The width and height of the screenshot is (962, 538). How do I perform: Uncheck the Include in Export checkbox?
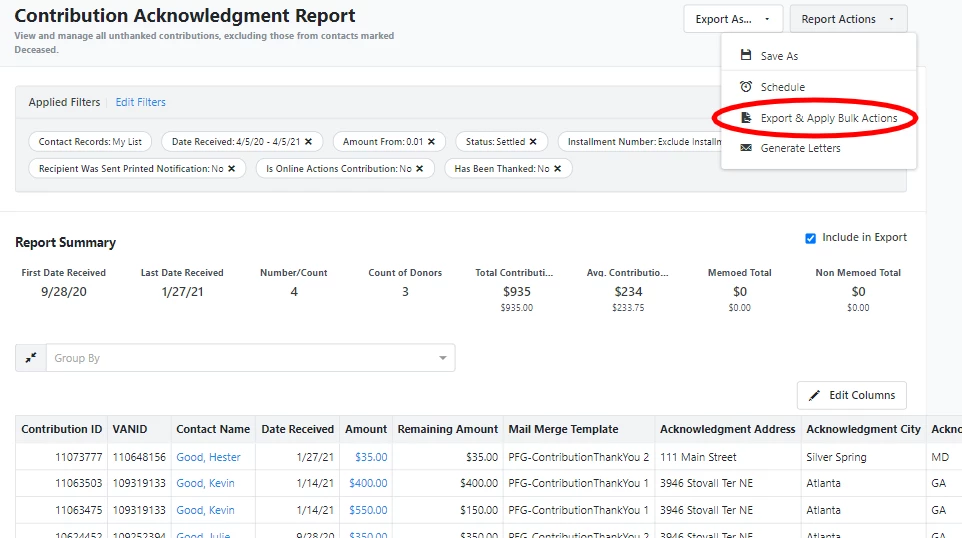pos(810,238)
